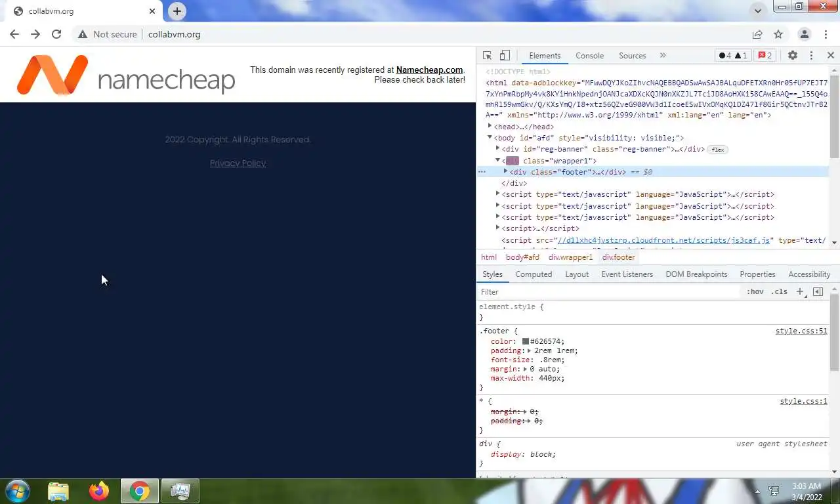
Task: Open the Properties tab
Action: coord(757,274)
